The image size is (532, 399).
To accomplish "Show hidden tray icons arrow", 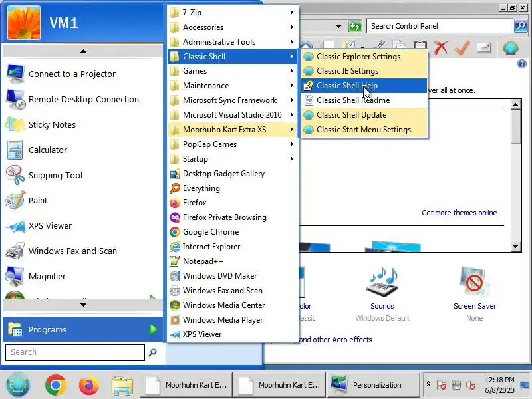I will [428, 384].
